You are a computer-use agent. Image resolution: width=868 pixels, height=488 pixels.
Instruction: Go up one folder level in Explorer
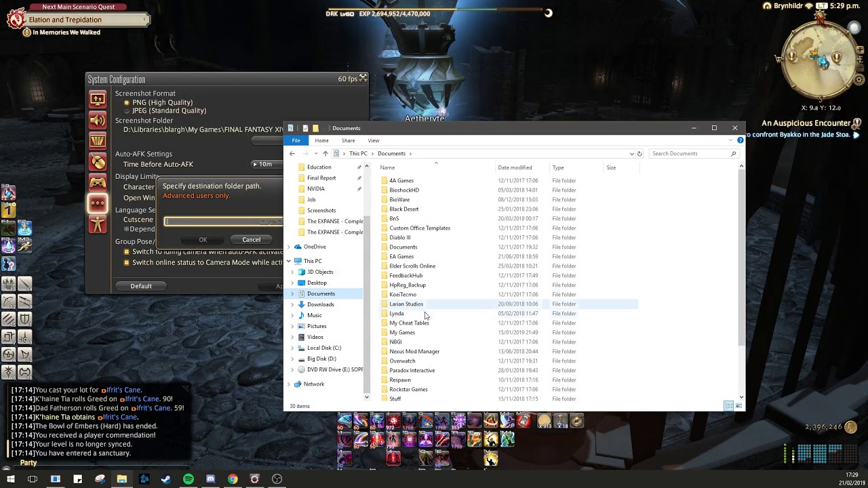pyautogui.click(x=325, y=154)
